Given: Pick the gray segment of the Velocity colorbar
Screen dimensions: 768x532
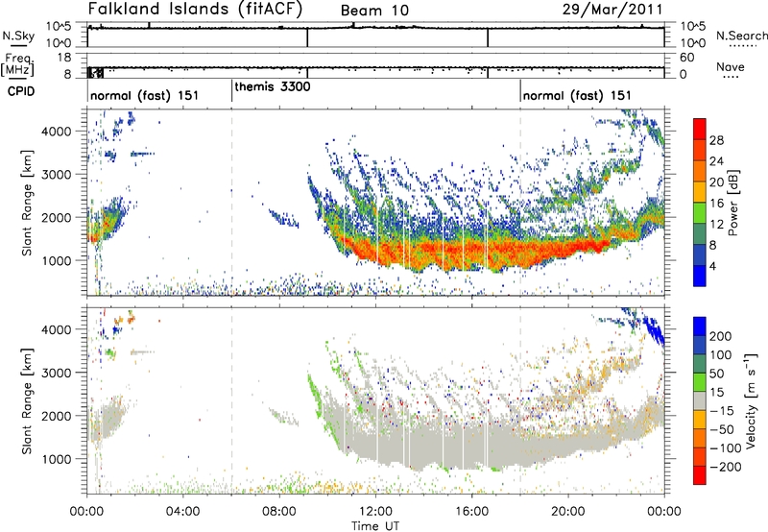Looking at the screenshot, I should point(700,400).
